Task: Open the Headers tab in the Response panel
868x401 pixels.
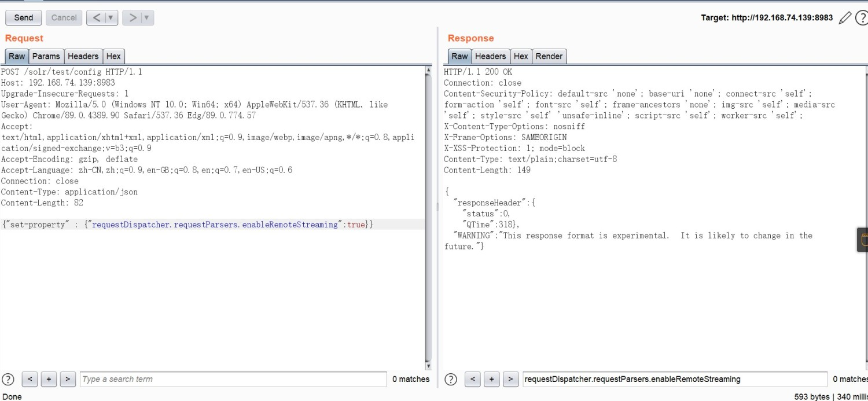Action: 491,56
